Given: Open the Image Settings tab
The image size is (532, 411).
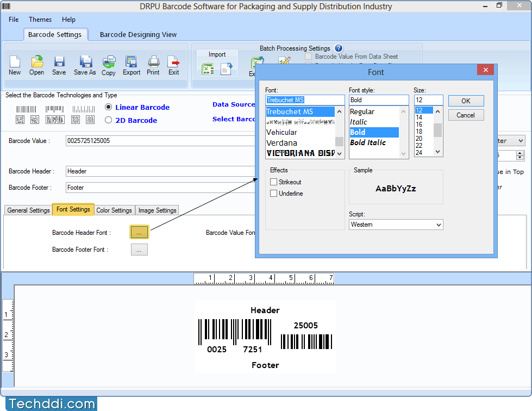Looking at the screenshot, I should (157, 210).
